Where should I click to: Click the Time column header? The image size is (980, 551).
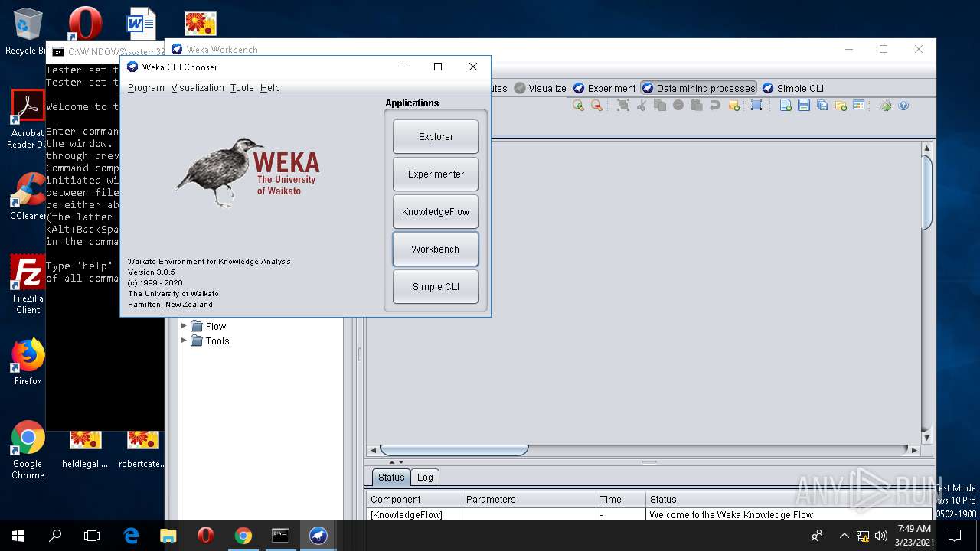point(620,499)
